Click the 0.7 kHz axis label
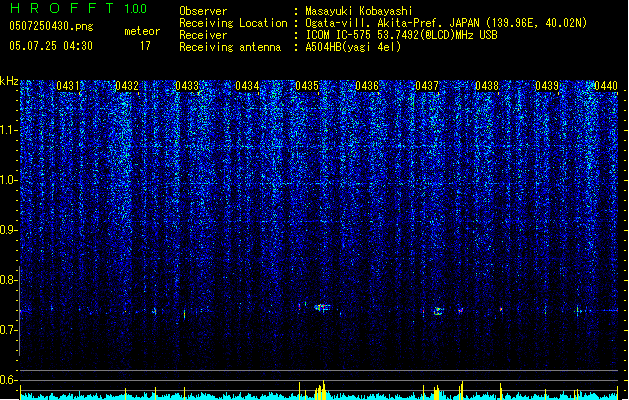 [x=8, y=330]
